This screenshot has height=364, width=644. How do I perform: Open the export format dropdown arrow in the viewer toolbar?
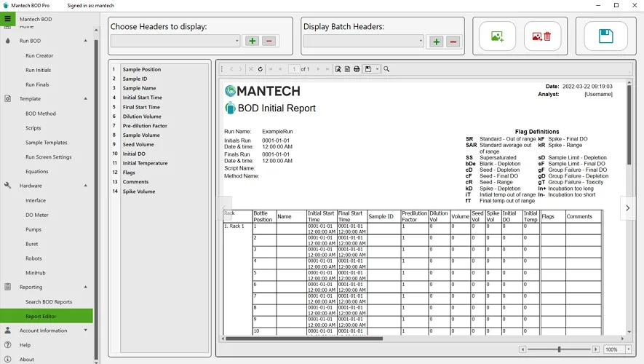[x=377, y=69]
